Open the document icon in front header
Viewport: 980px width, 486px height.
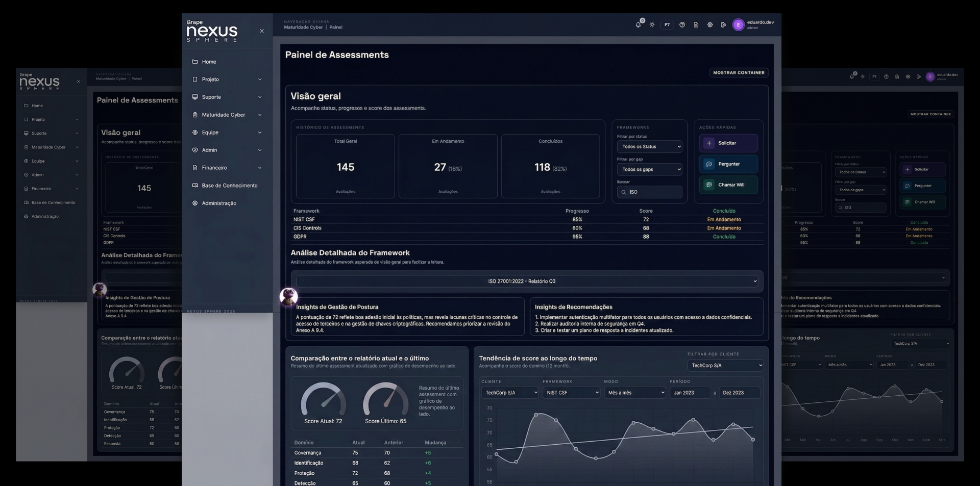tap(696, 24)
